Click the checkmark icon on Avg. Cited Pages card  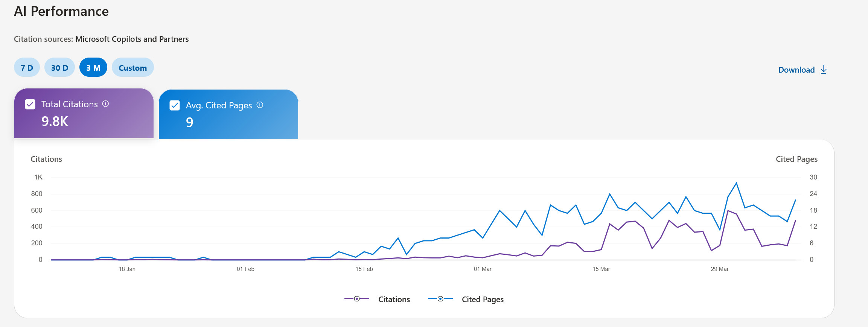tap(175, 106)
